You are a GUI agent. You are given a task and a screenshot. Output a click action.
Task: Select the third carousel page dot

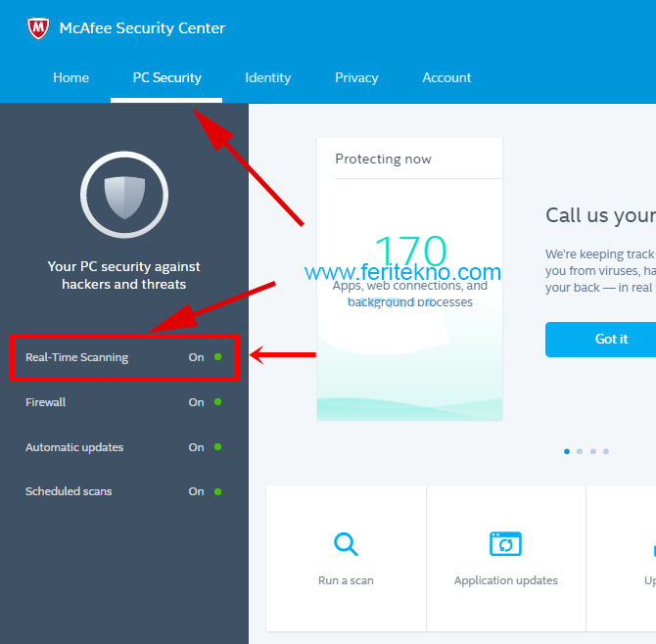(x=593, y=451)
